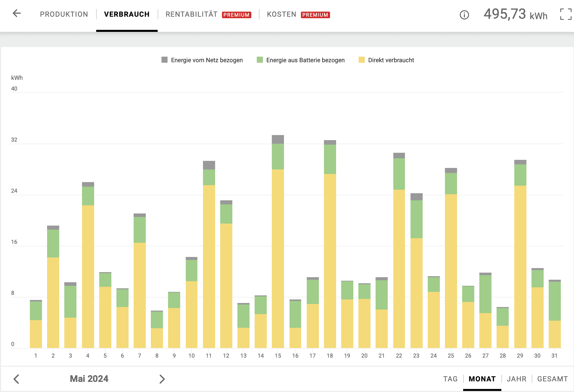Click the green battery segment of day 2
Viewport: 574px width, 392px height.
[x=53, y=244]
